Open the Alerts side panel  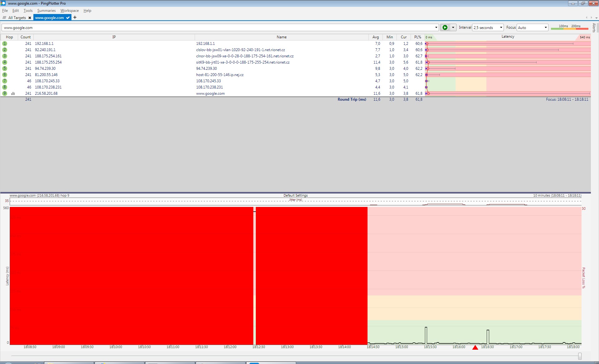594,28
